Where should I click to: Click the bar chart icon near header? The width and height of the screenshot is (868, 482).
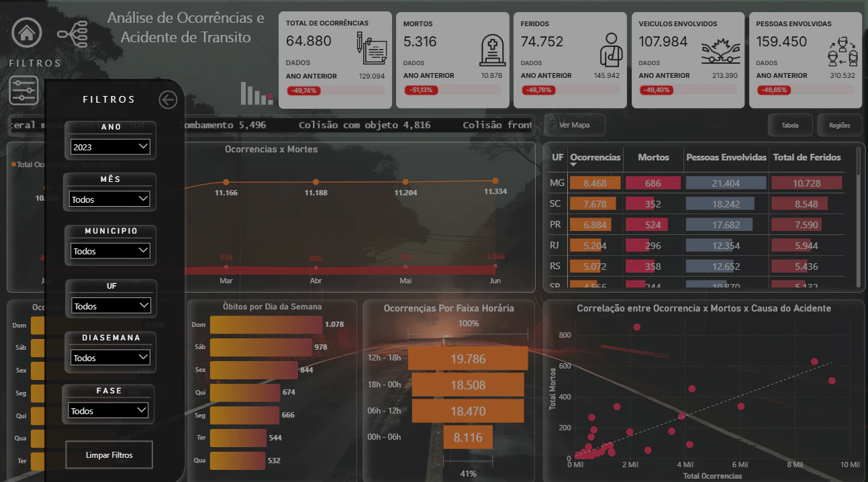coord(256,93)
